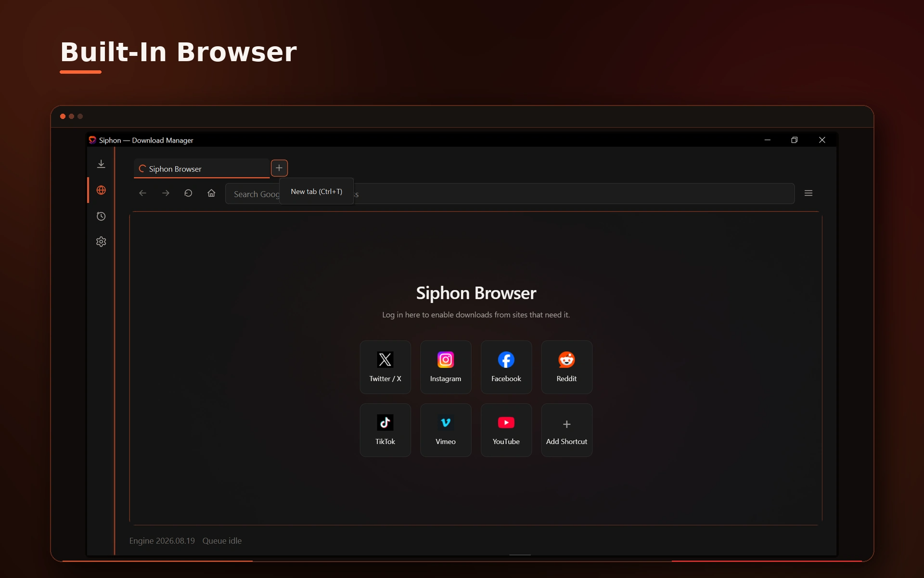This screenshot has width=924, height=578.
Task: Click the 'Siphon Browser' page heading
Action: (476, 293)
